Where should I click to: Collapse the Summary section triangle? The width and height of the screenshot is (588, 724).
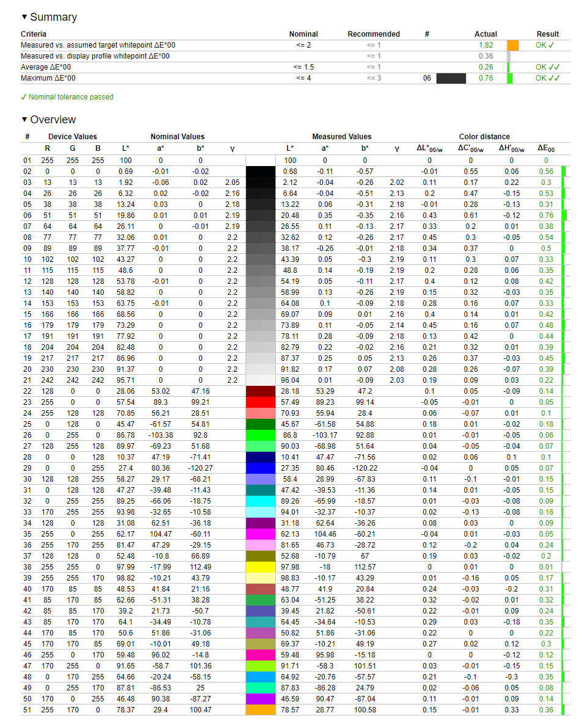pos(24,17)
